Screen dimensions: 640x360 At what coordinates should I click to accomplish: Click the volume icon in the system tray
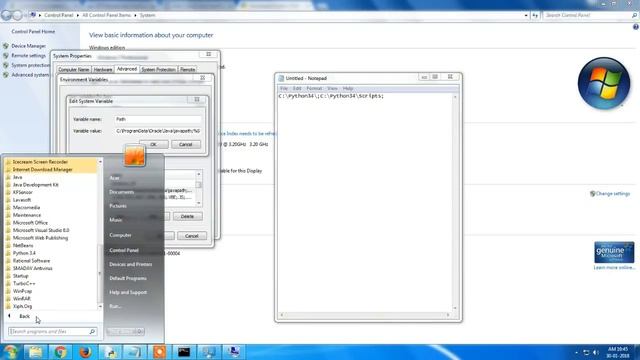coord(596,352)
